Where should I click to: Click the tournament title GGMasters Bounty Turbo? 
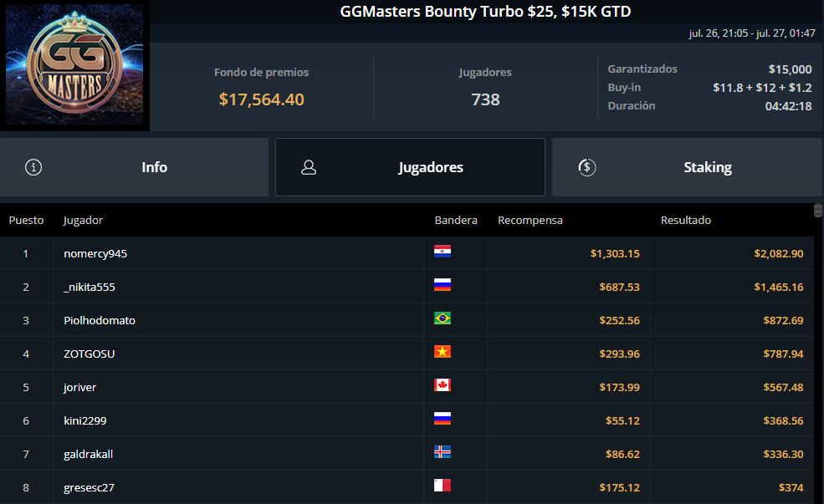[485, 12]
